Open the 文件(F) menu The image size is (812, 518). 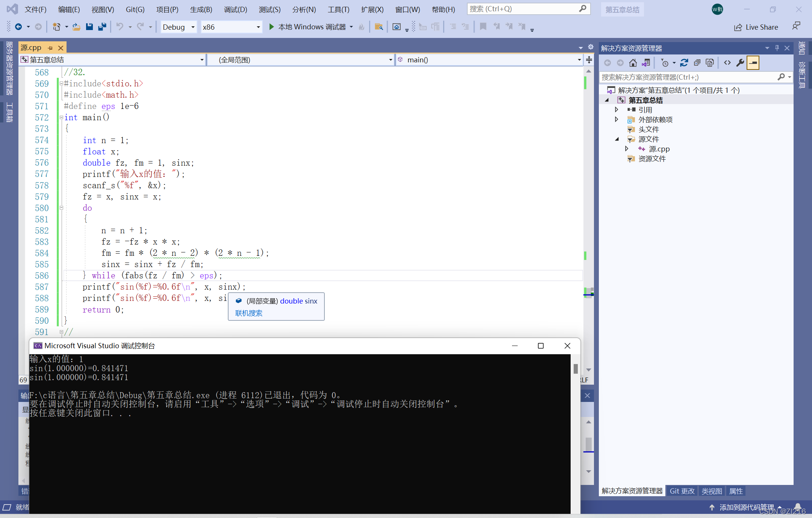click(x=35, y=9)
